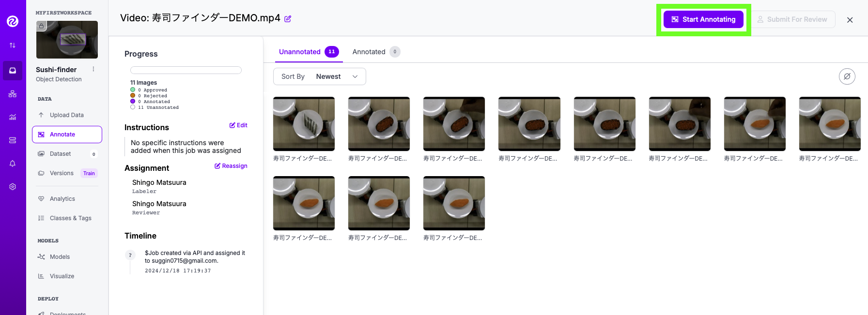Click the hide annotations circle icon
This screenshot has width=868, height=315.
pos(847,76)
